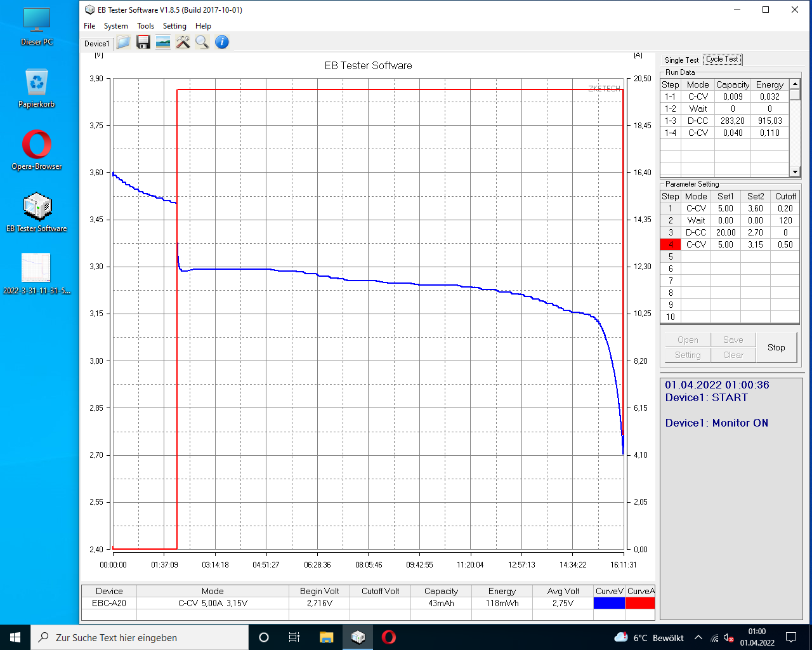
Task: Open the System menu
Action: tap(116, 26)
